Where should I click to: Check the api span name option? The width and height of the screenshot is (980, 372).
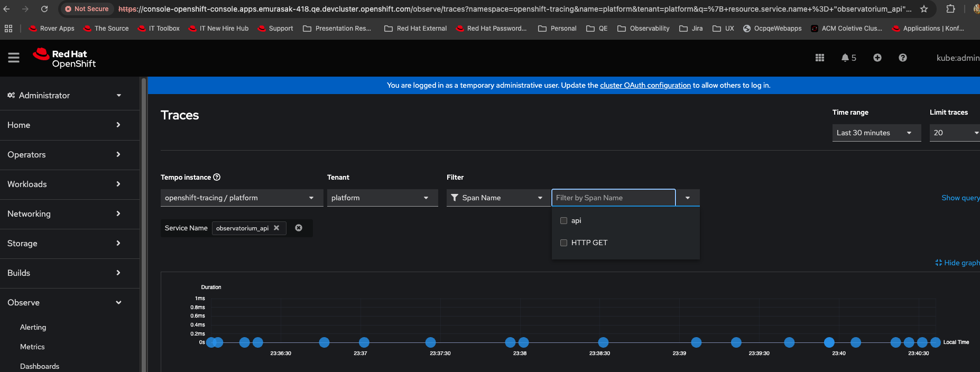pos(563,221)
